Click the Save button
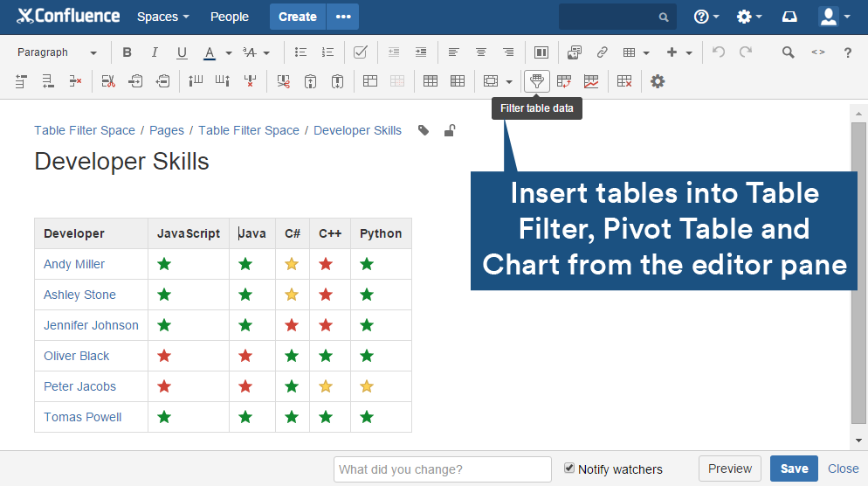 [x=793, y=469]
